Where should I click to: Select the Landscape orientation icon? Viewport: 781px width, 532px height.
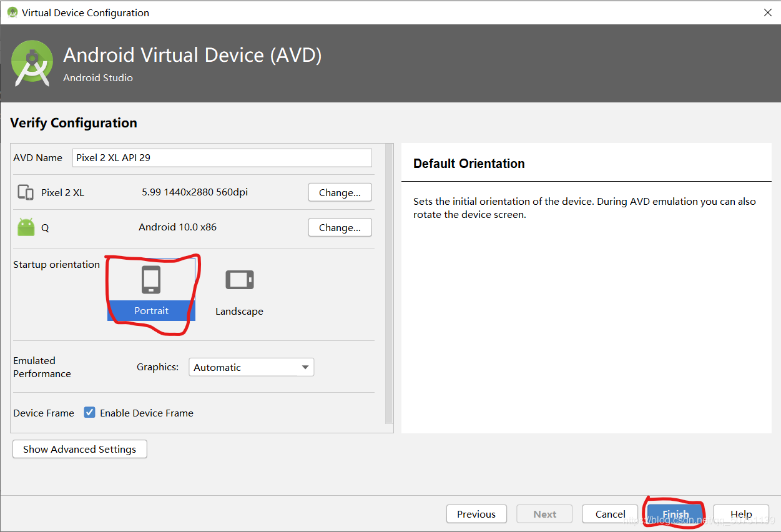pyautogui.click(x=240, y=280)
